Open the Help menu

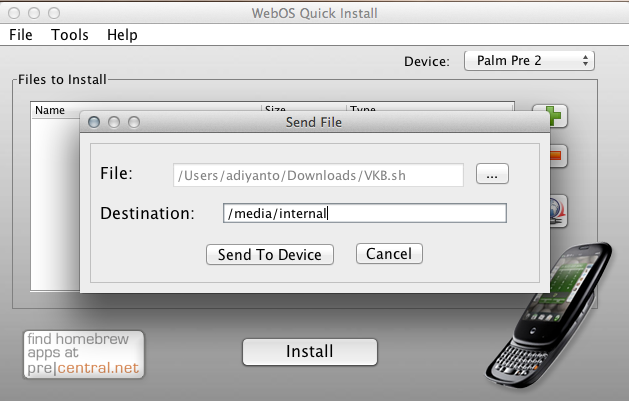122,35
